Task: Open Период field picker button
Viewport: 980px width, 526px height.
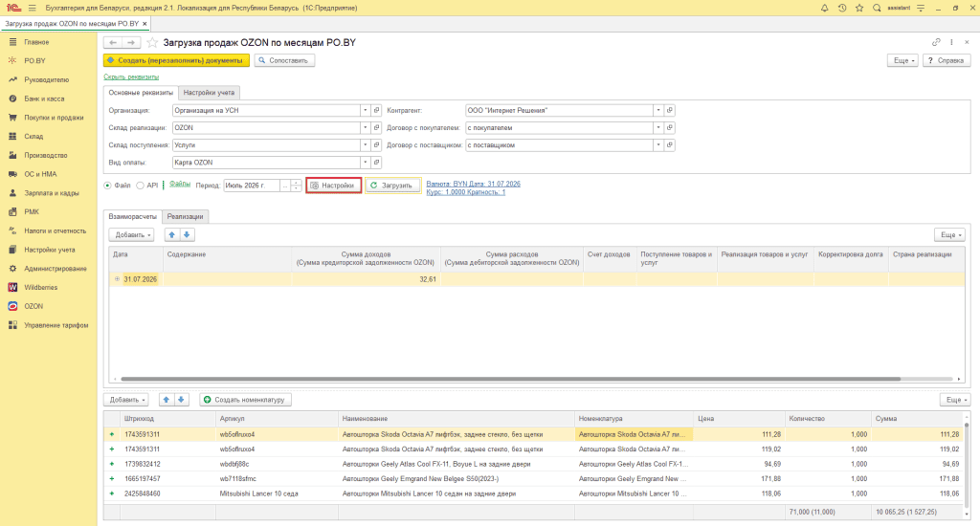Action: (x=285, y=186)
